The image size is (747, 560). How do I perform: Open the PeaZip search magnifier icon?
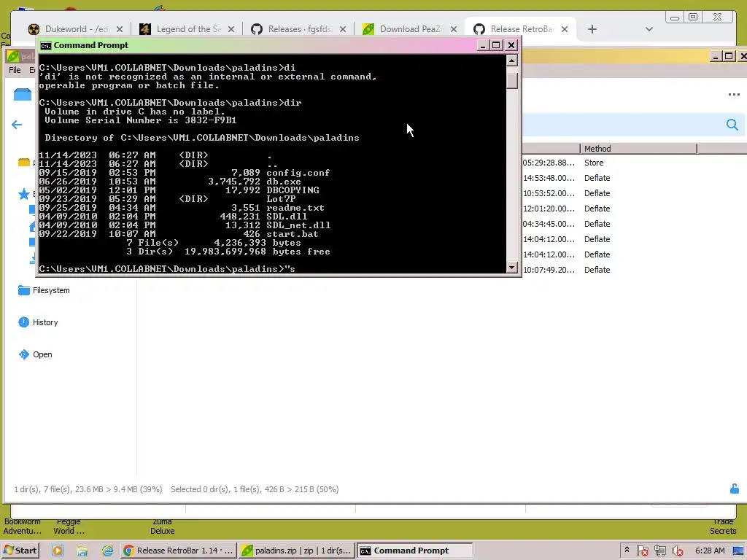732,125
